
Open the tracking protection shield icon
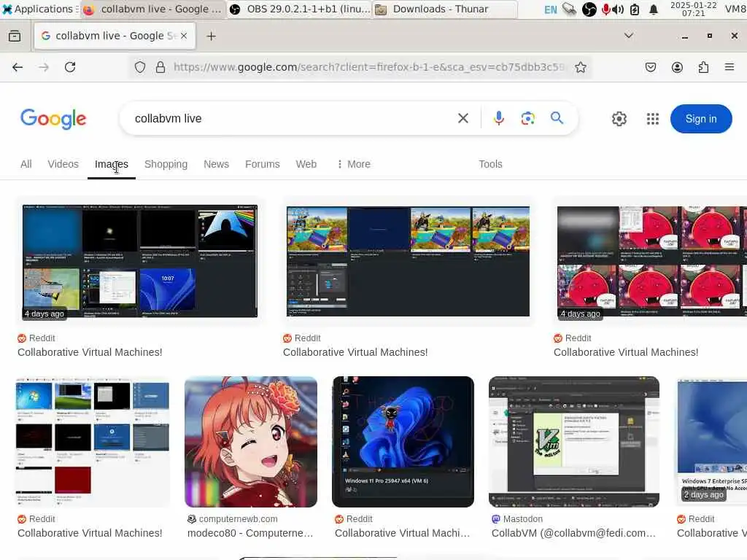click(139, 67)
